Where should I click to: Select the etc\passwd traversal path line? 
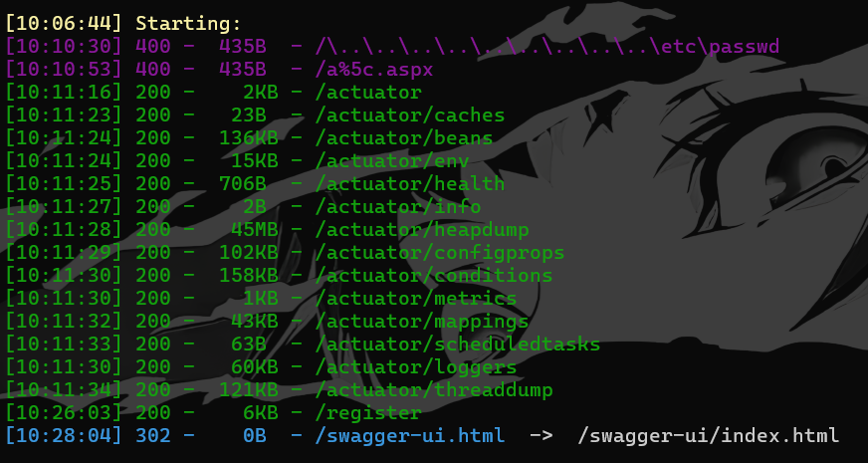(546, 47)
